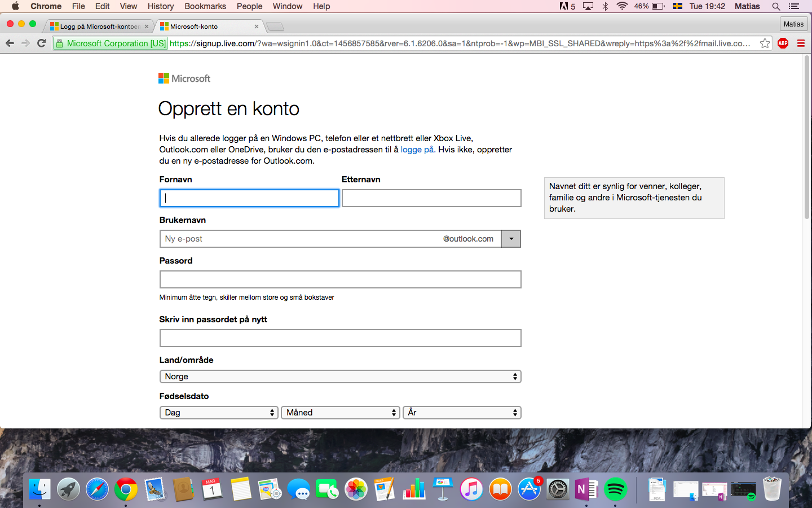
Task: Launch iTunes from the dock
Action: pyautogui.click(x=471, y=489)
